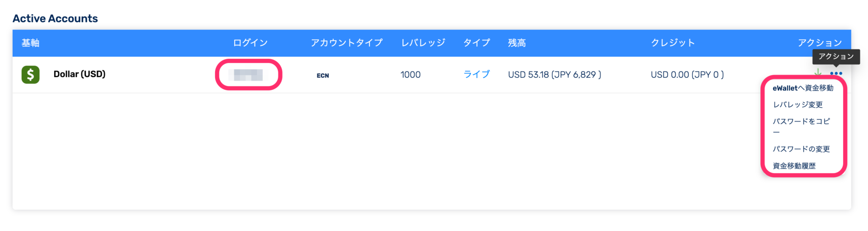This screenshot has width=868, height=231.
Task: Click the レバレッジ column header
Action: click(x=423, y=43)
